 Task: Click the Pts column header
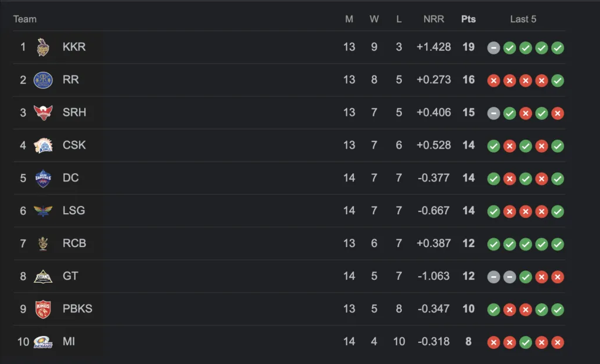[x=468, y=19]
